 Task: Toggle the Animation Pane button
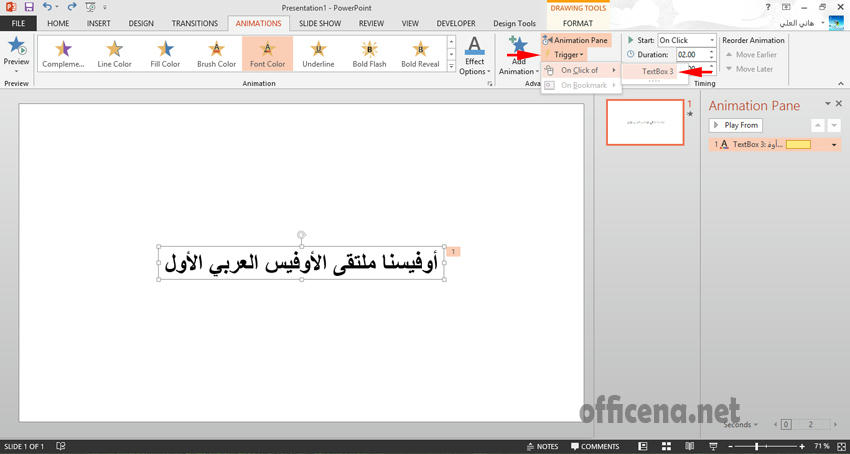pyautogui.click(x=576, y=40)
